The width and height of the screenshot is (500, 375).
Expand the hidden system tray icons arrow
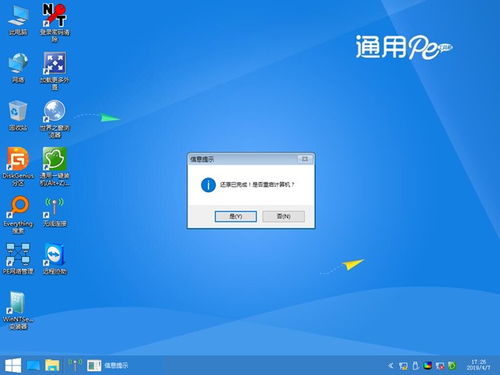(390, 366)
